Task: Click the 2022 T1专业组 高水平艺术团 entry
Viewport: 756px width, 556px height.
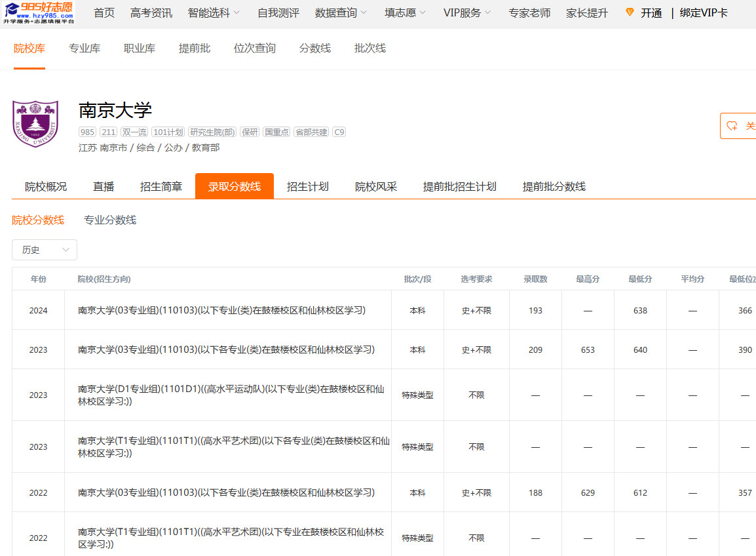Action: (231, 538)
